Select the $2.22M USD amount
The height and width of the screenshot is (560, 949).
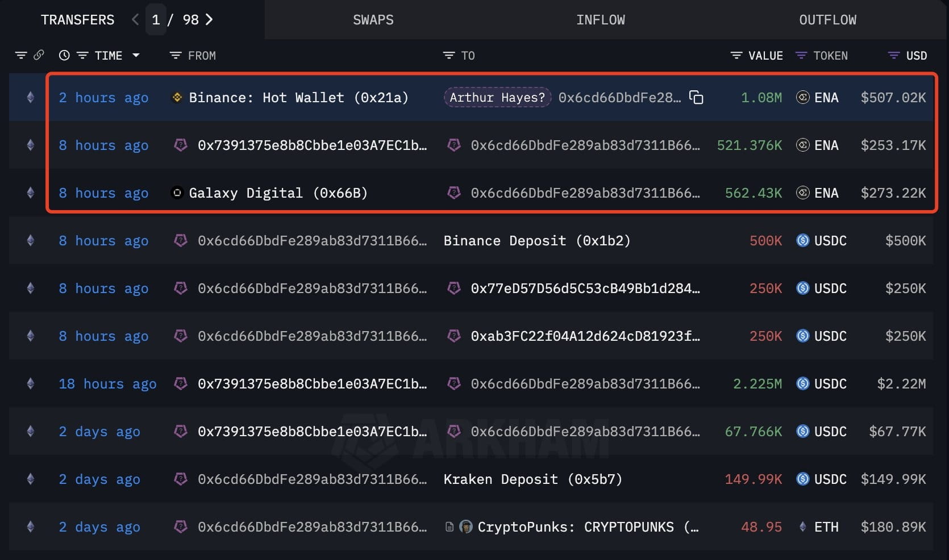point(901,384)
